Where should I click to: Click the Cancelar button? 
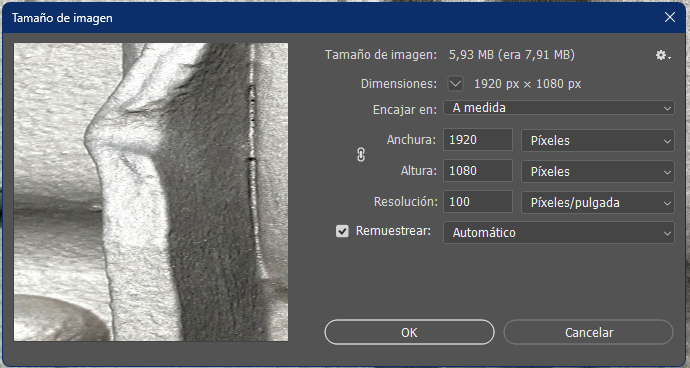[588, 332]
